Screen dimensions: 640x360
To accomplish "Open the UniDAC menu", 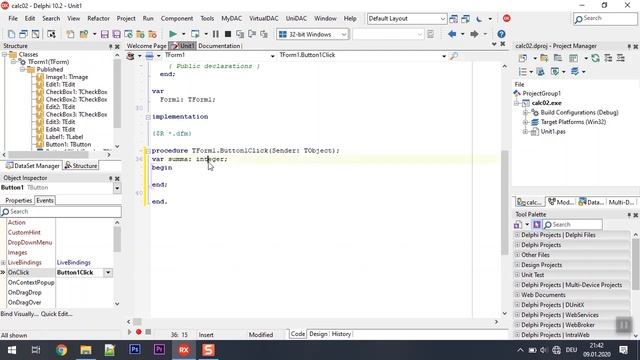I will coord(296,18).
